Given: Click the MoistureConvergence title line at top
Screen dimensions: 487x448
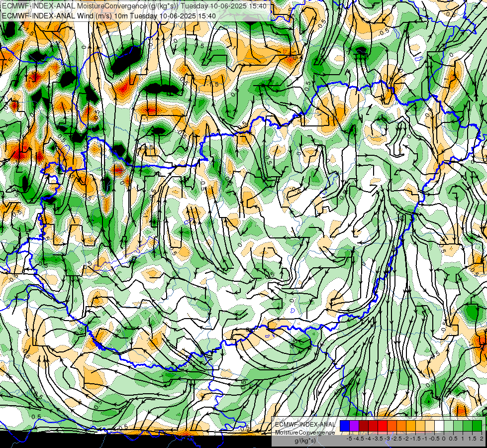Looking at the screenshot, I should [x=134, y=6].
